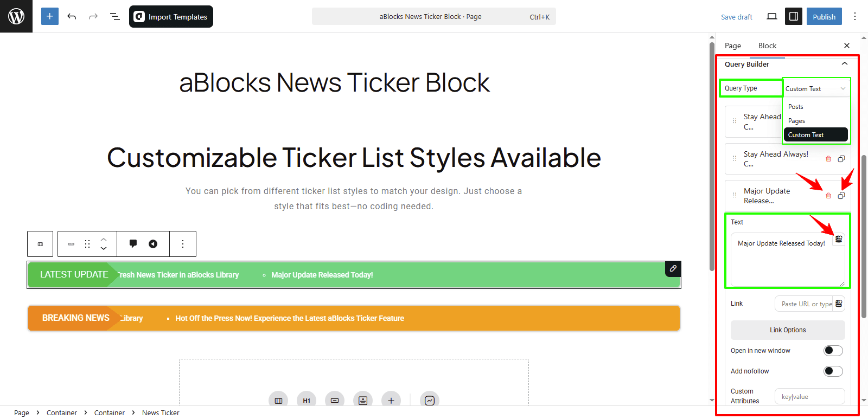Select Pages from Query Type list
Screen dimensions: 868x419
[x=816, y=121]
